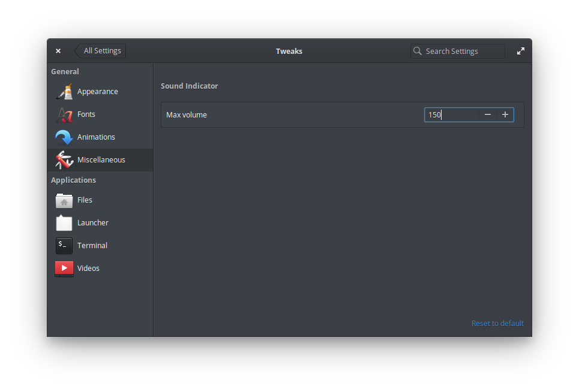The image size is (579, 392).
Task: Click the Max volume label in the row
Action: (x=187, y=115)
